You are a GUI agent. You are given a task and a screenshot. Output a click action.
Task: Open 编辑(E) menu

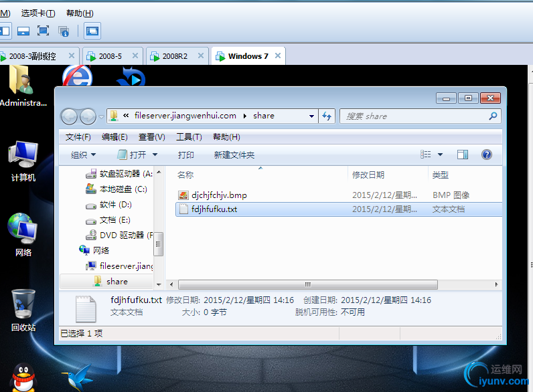(115, 137)
